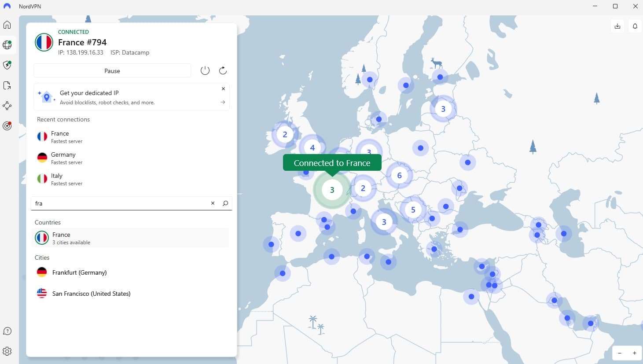Open the Meshnet sidebar icon

point(7,106)
